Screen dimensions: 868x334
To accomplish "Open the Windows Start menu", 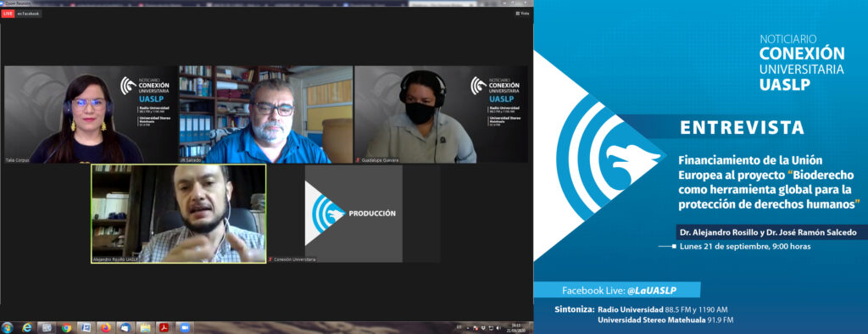I will (x=7, y=328).
